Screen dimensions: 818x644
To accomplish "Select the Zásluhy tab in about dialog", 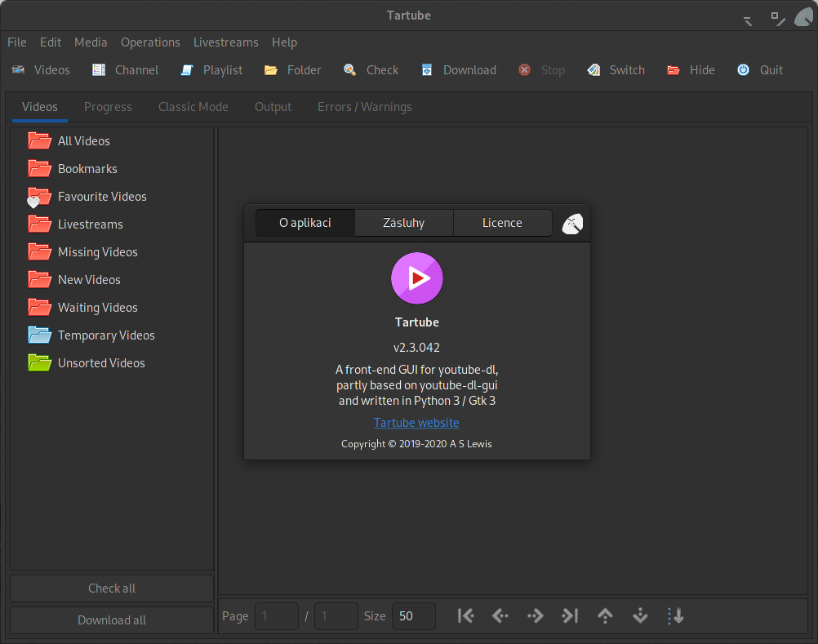I will coord(404,223).
